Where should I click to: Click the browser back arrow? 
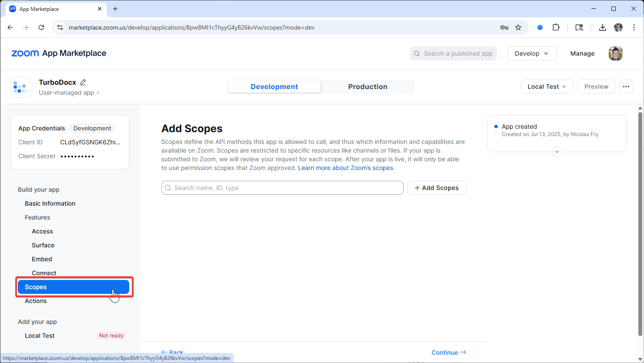tap(10, 27)
